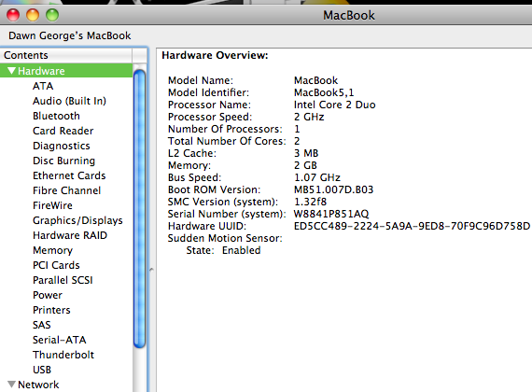Click L2 Cache value 3 MB
532x392 pixels.
point(306,153)
